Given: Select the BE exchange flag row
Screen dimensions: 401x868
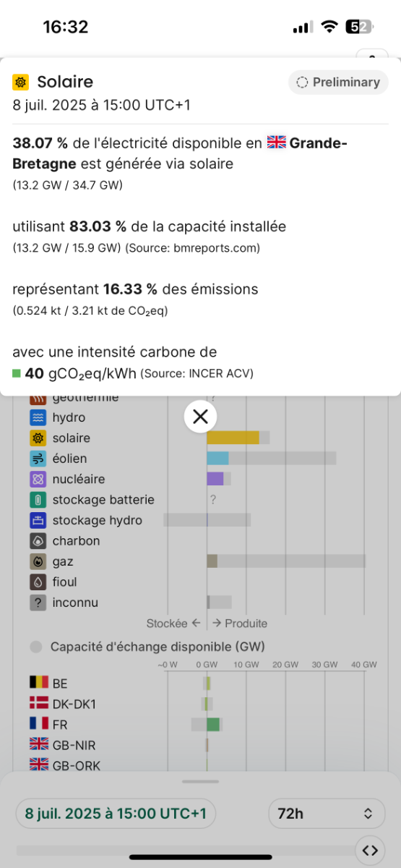Looking at the screenshot, I should tap(200, 683).
